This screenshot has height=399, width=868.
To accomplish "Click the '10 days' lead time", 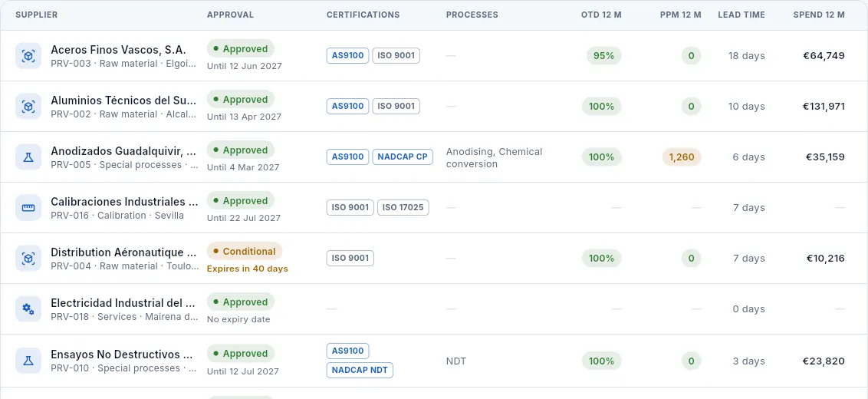I will click(x=746, y=107).
